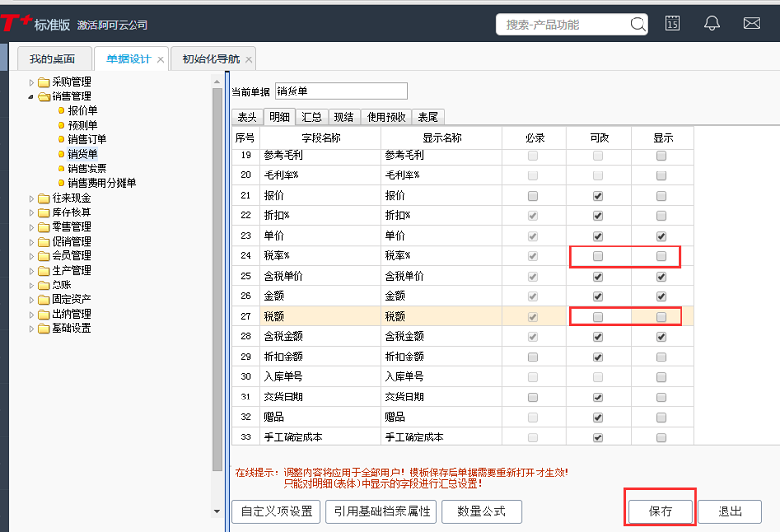The image size is (780, 532).
Task: Uncheck 可改 for 折扣金额 row
Action: coord(598,357)
